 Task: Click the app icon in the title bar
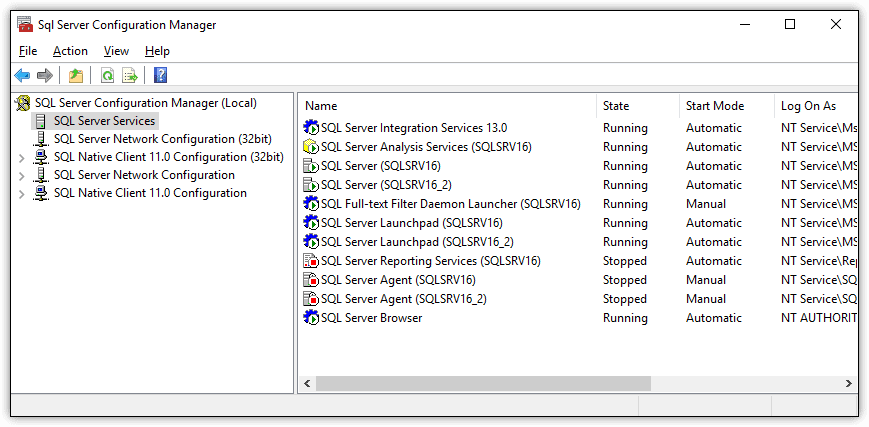pos(25,25)
